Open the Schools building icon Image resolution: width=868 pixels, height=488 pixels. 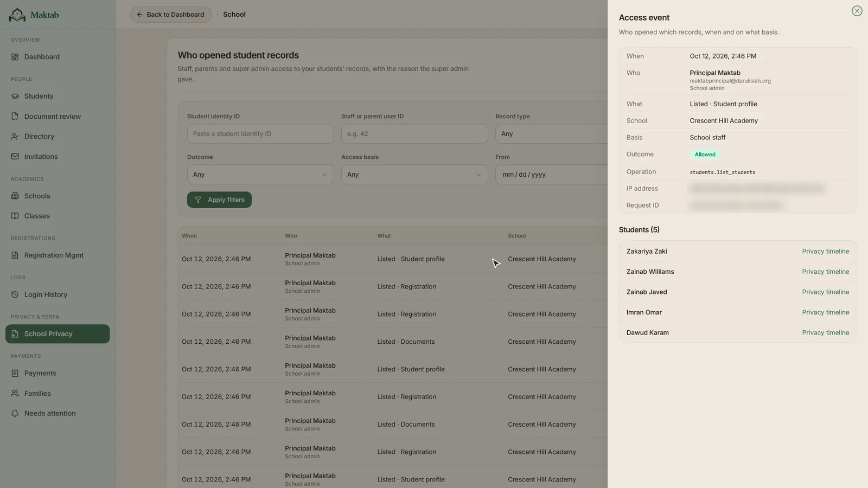(x=15, y=196)
